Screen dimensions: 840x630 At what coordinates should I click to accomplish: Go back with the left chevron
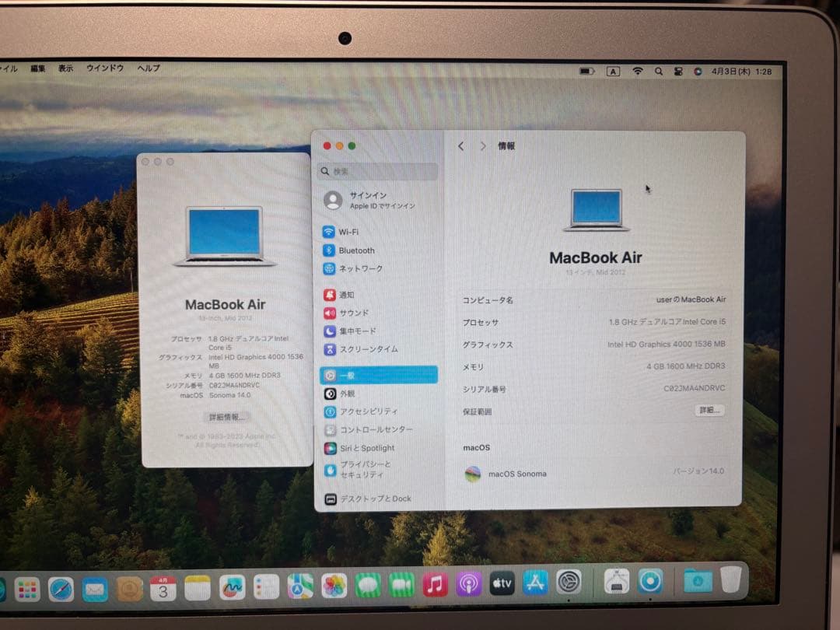(460, 145)
